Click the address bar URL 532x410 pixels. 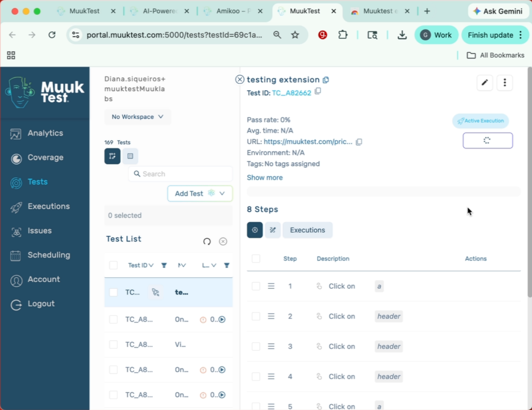pos(174,35)
